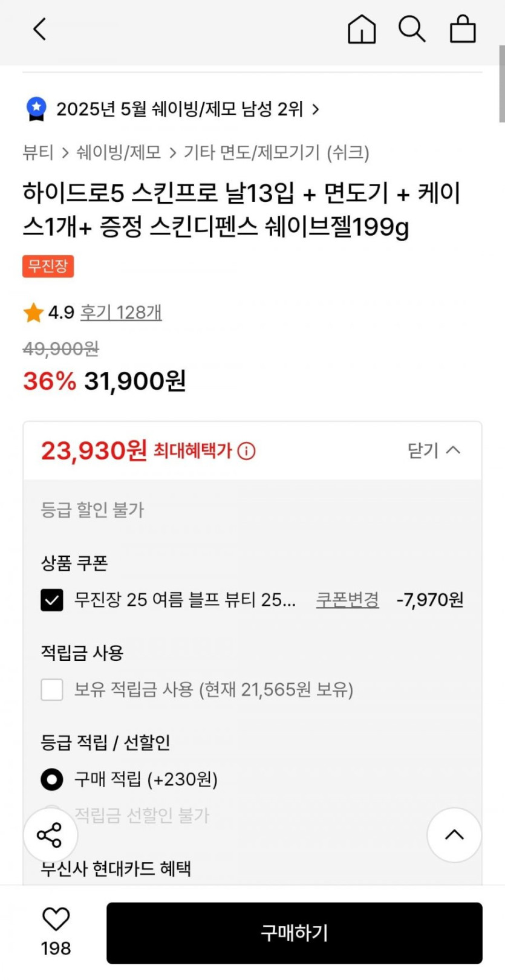The height and width of the screenshot is (980, 505).
Task: Open the 2025년 5월 쉐이빙/제모 ranking chevron
Action: [x=316, y=109]
